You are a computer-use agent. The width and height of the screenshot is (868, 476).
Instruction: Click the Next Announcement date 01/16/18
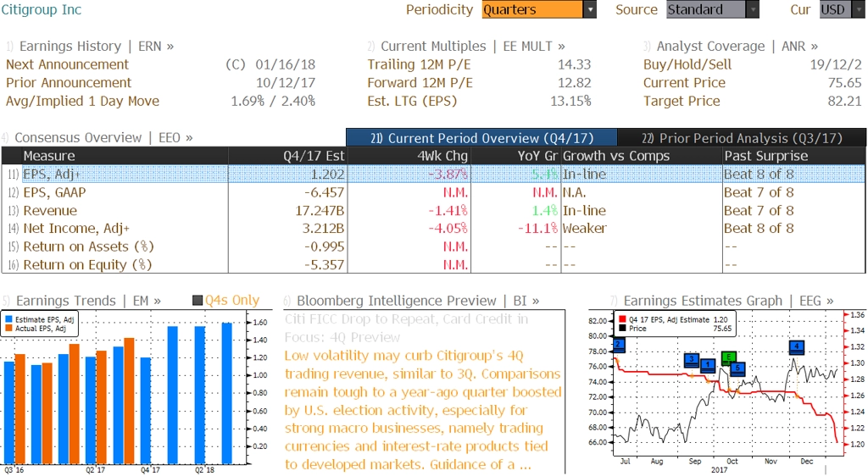pyautogui.click(x=285, y=64)
